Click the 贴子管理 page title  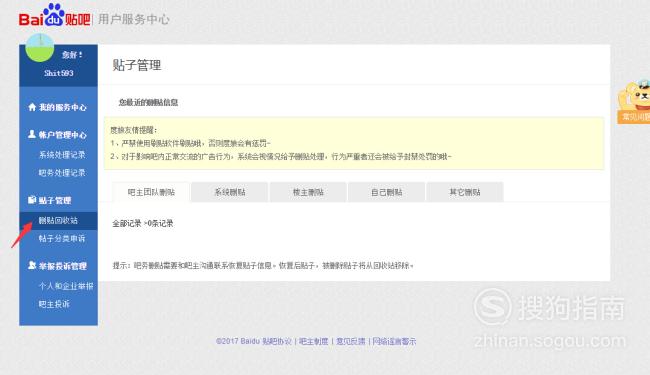pyautogui.click(x=137, y=65)
